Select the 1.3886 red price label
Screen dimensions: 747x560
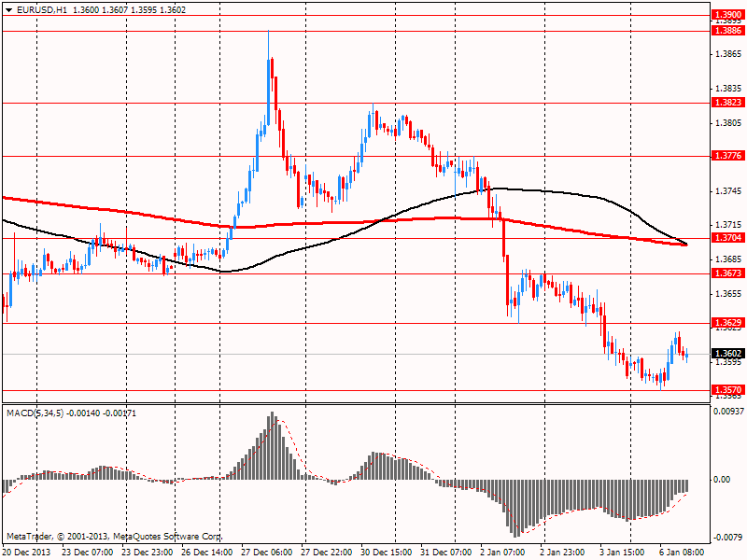click(728, 31)
